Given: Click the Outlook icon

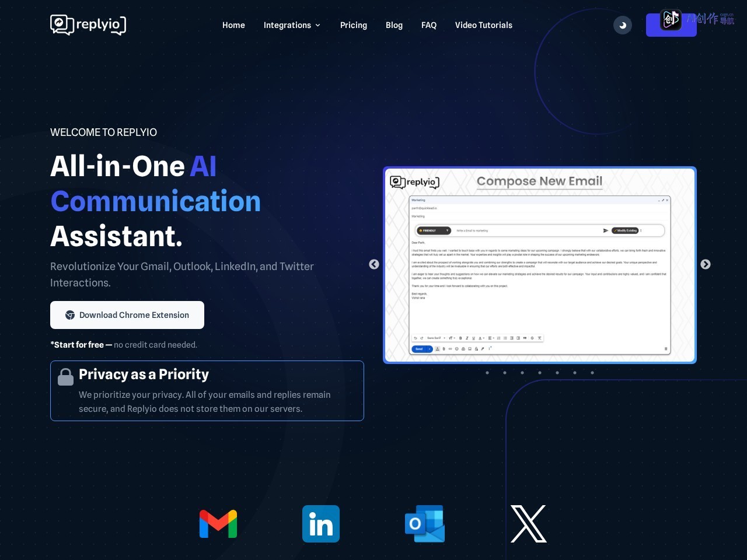Looking at the screenshot, I should (425, 524).
